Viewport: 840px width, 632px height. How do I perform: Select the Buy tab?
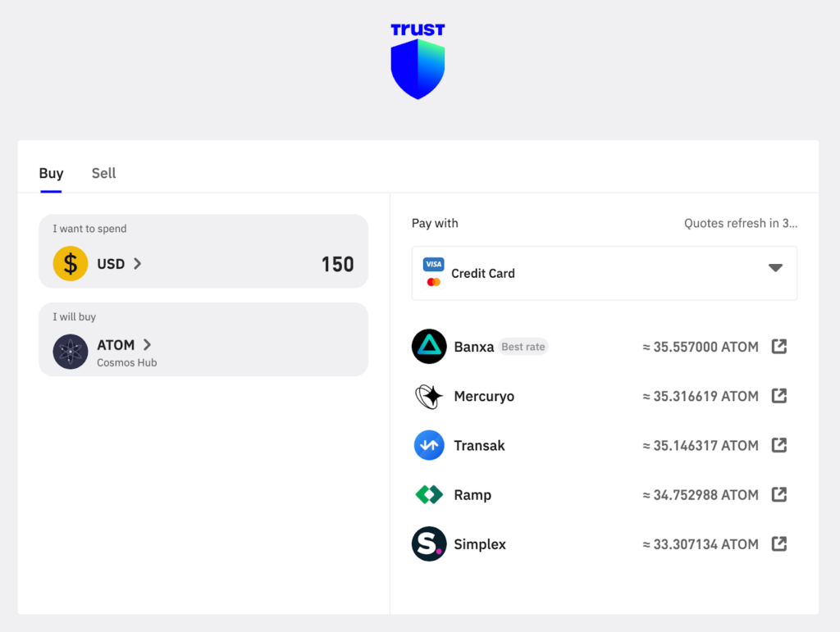coord(51,173)
